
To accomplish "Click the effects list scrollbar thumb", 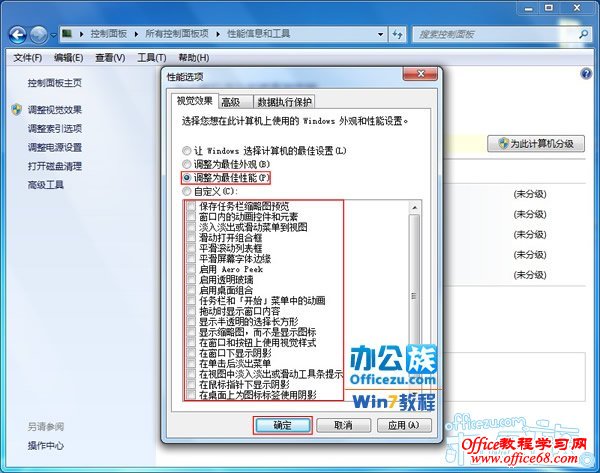I will (x=414, y=295).
